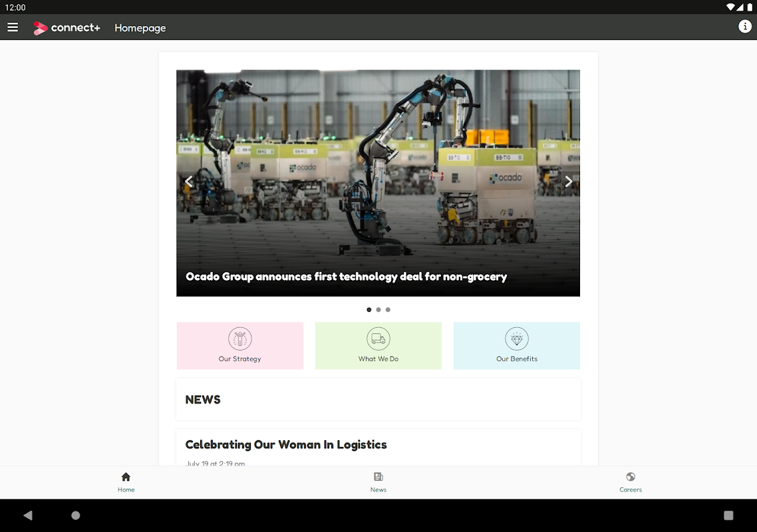Click the 12:00 clock in status bar
The height and width of the screenshot is (532, 757).
coord(15,7)
